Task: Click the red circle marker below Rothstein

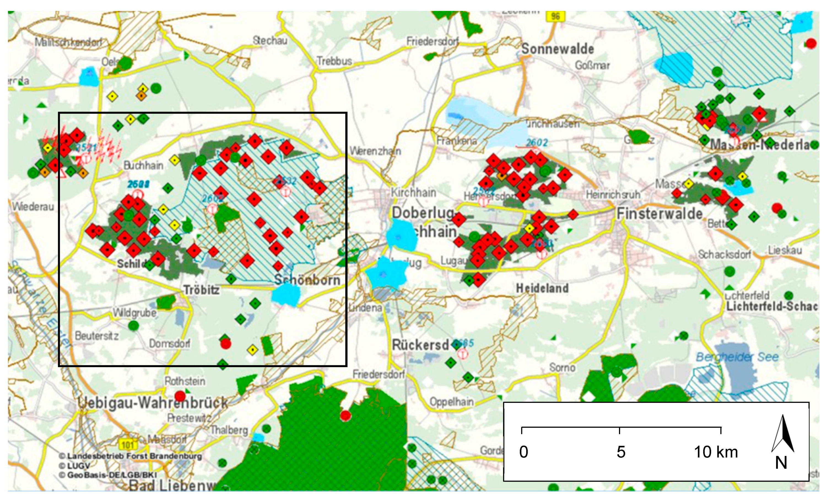Action: [180, 396]
